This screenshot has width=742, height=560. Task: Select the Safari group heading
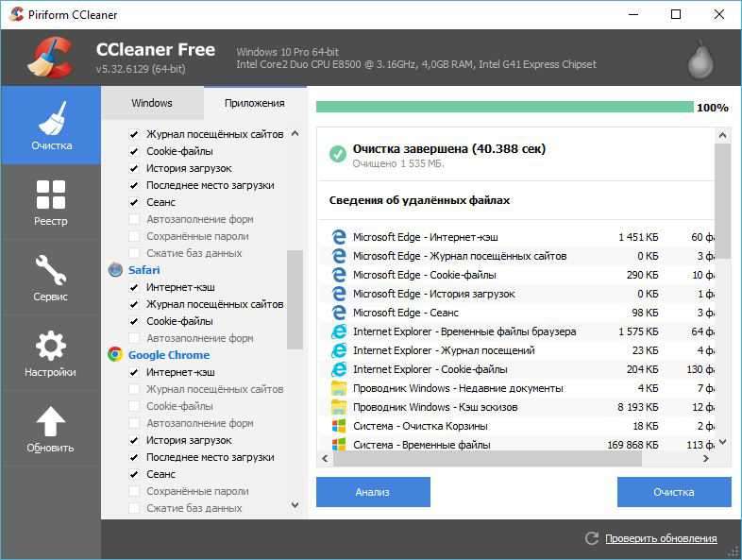point(143,270)
